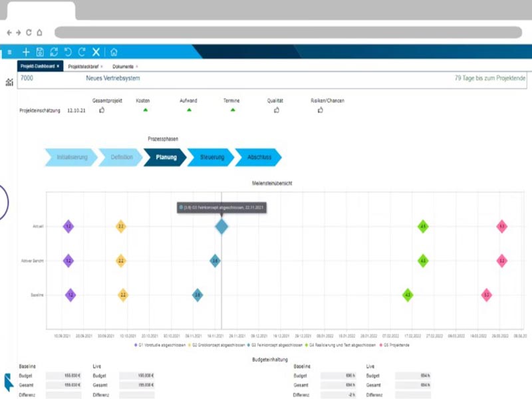Click the undo arrow icon
Viewport: 532px width, 399px height.
[x=68, y=52]
